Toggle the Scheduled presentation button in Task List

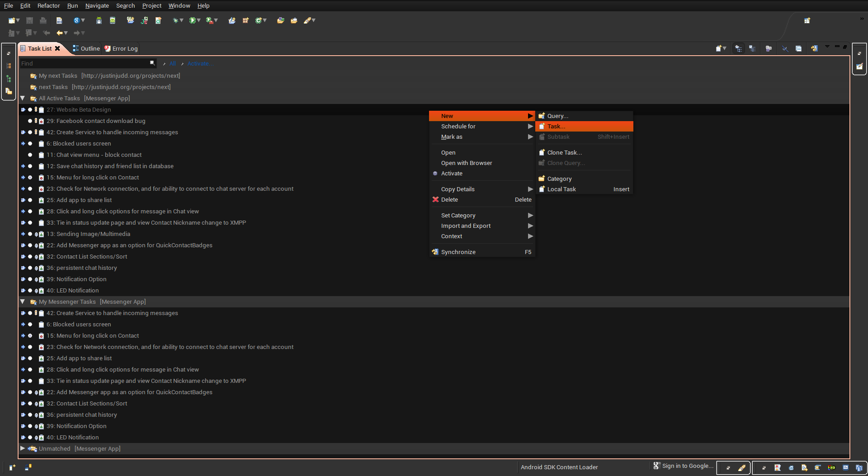(752, 48)
